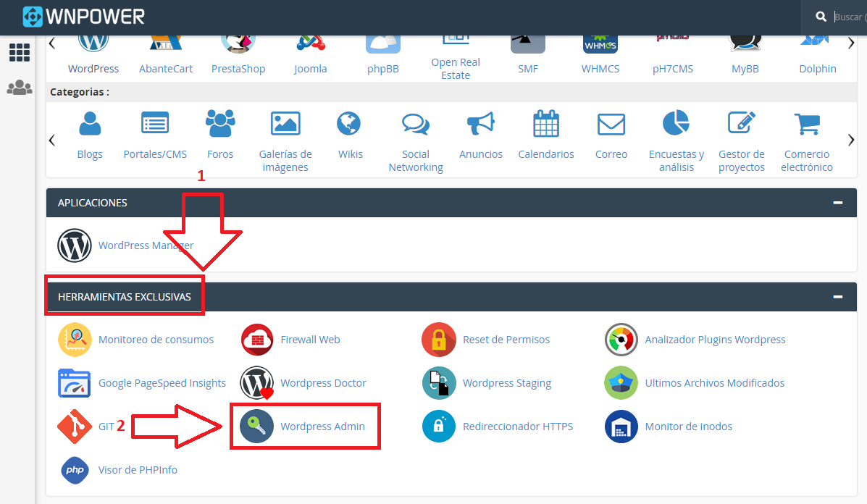Screen dimensions: 867x504
Task: Open the PrestaShop script link
Action: point(238,69)
